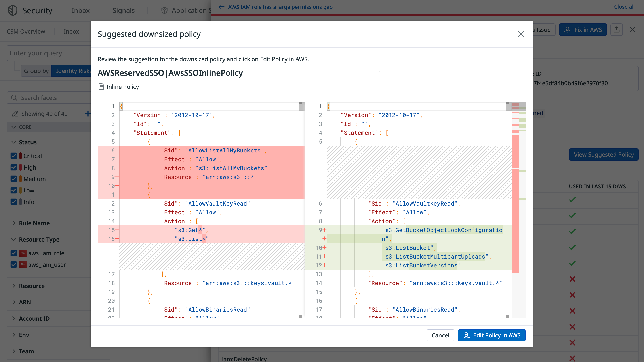Click the aws_iam_role resource icon

(x=23, y=253)
